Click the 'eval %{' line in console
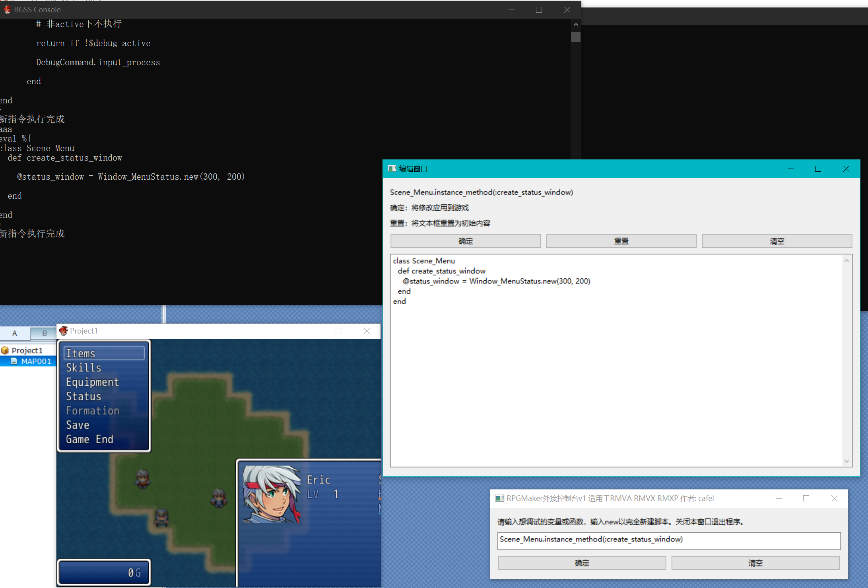868x588 pixels. click(x=16, y=138)
